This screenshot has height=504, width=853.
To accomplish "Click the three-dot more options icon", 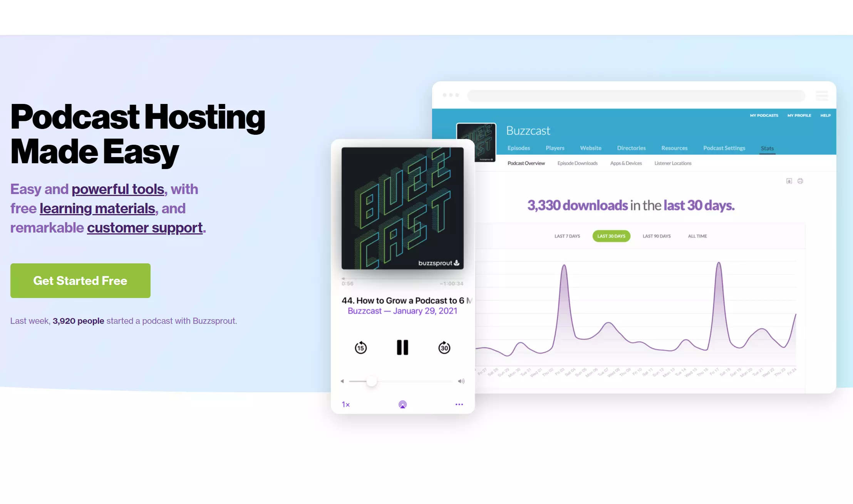I will (x=459, y=404).
